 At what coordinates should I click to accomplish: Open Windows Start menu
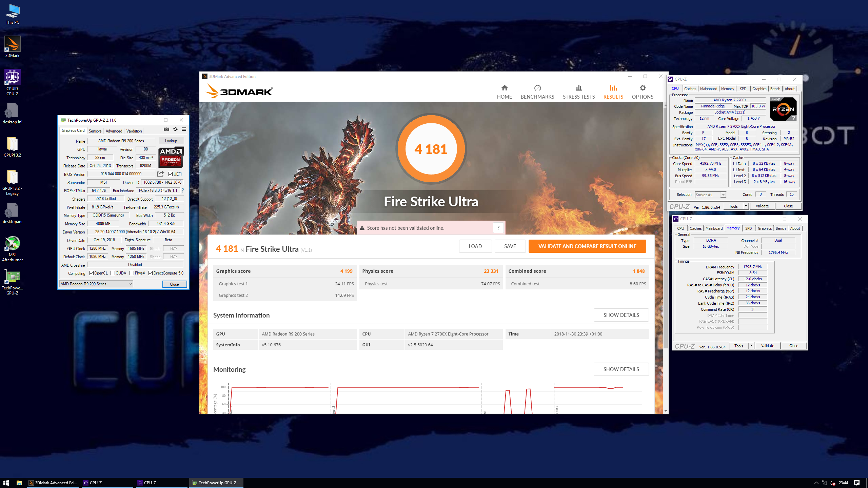point(6,483)
